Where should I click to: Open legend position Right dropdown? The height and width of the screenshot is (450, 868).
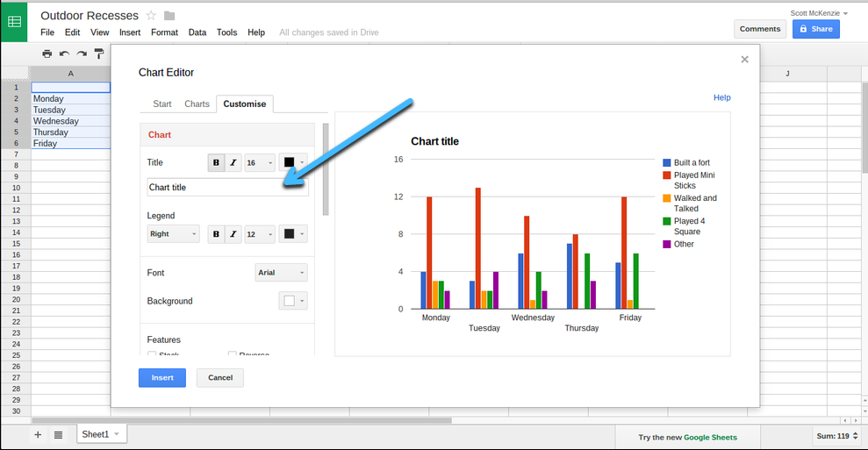point(173,234)
